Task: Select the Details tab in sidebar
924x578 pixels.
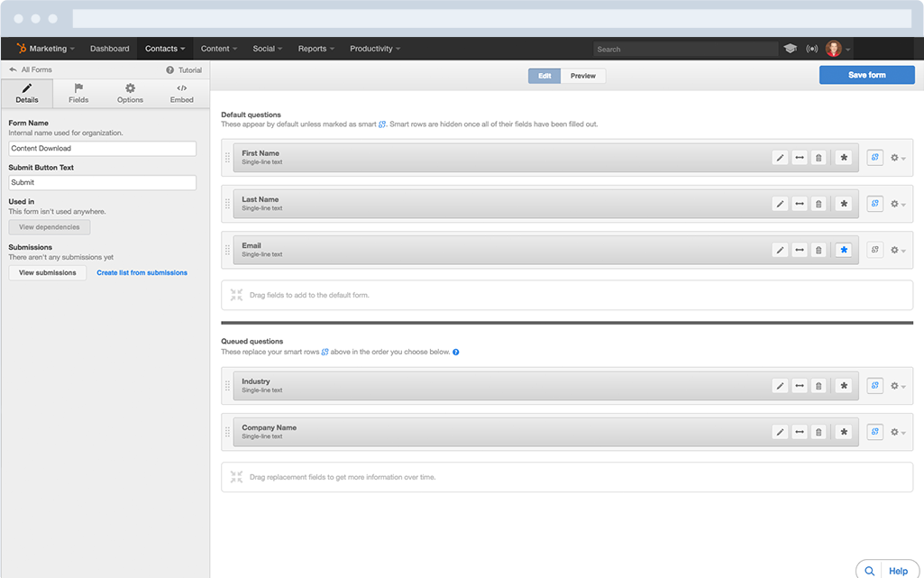Action: pos(26,93)
